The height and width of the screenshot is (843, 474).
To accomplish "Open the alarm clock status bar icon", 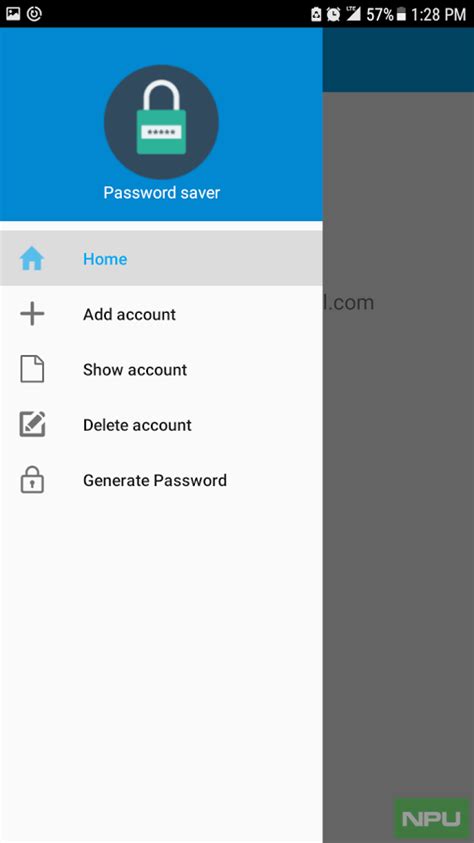I will pos(334,15).
